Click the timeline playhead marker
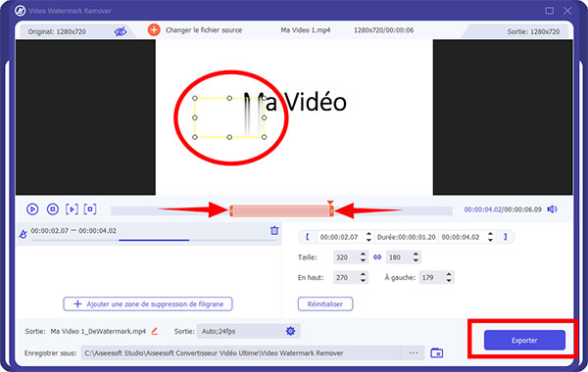This screenshot has width=588, height=372. pyautogui.click(x=330, y=203)
